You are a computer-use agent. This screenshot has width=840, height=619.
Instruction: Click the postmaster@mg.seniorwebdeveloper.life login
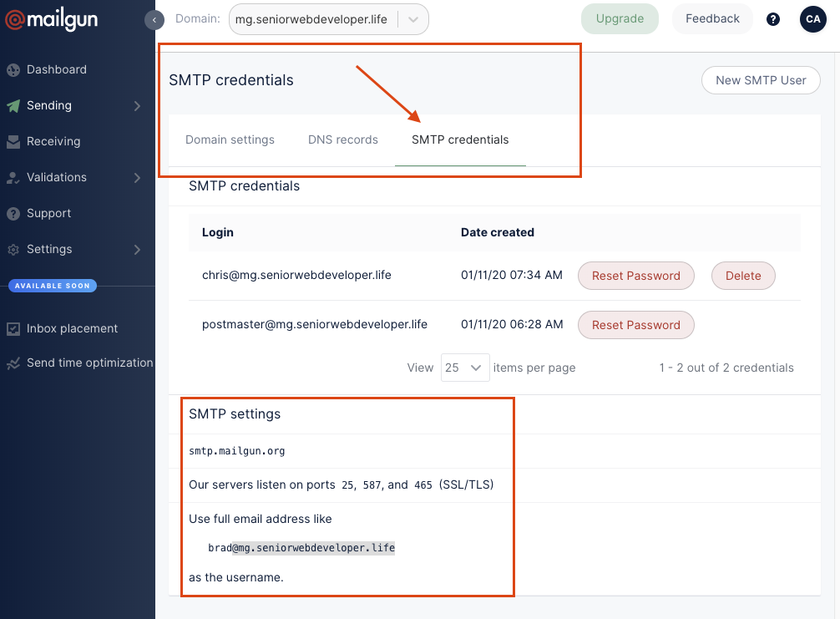coord(315,324)
